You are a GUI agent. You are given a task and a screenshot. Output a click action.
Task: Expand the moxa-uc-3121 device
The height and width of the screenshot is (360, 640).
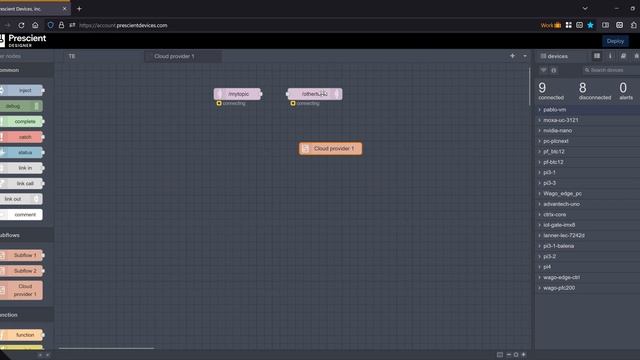click(540, 120)
